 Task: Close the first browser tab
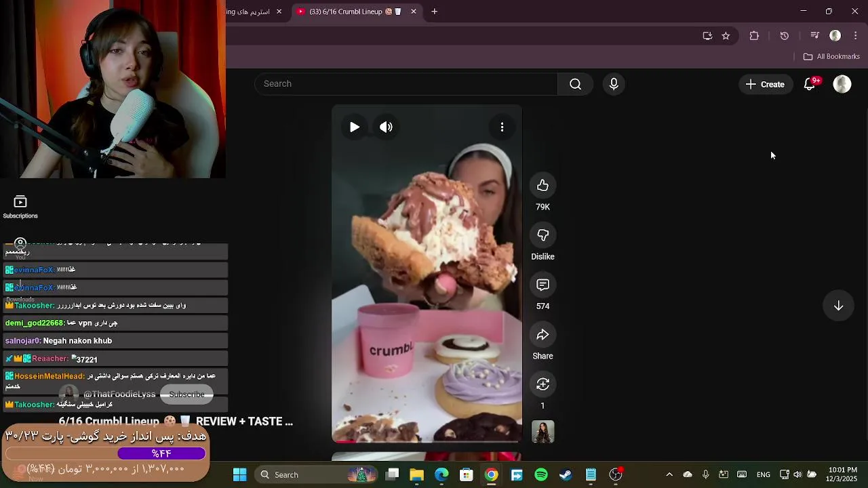[279, 12]
